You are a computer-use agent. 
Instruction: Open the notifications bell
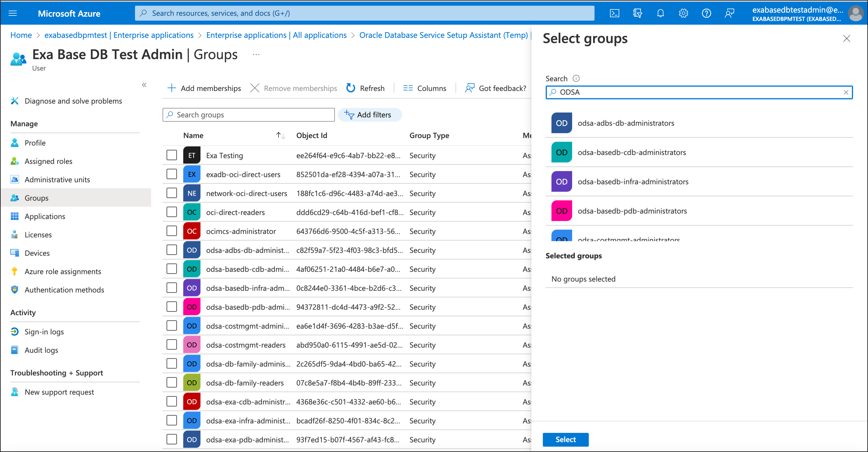coord(660,13)
